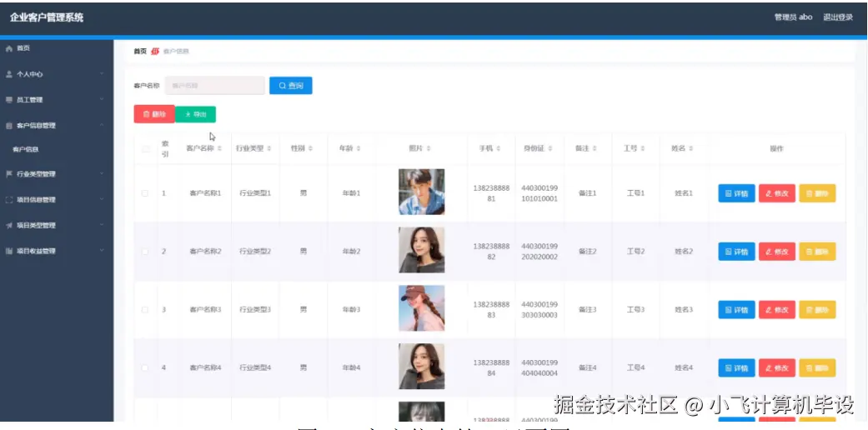Open the photo thumbnail in row 客户名称3
Image resolution: width=868 pixels, height=430 pixels.
click(x=421, y=308)
